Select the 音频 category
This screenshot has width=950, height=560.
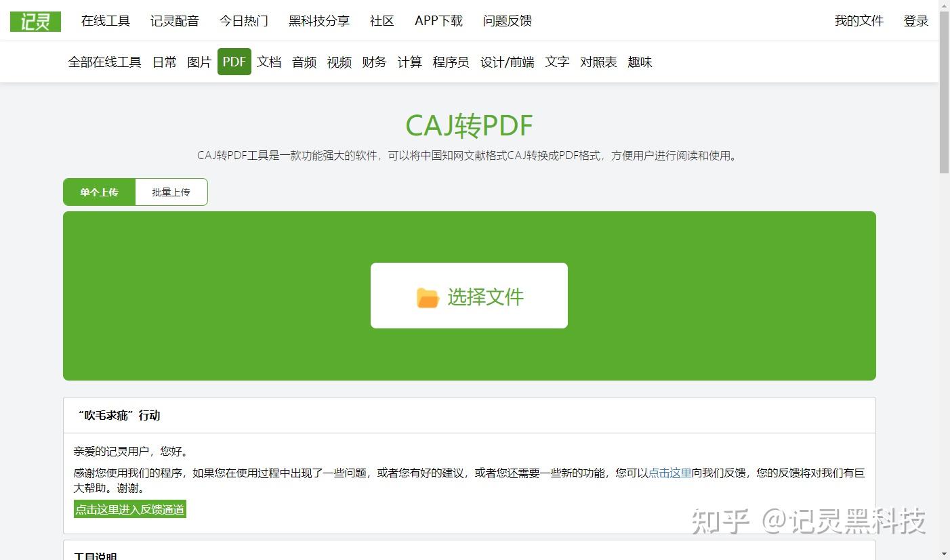[x=304, y=62]
